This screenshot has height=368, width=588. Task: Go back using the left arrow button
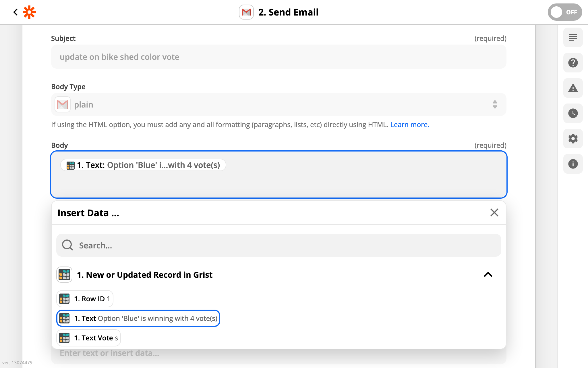[16, 12]
